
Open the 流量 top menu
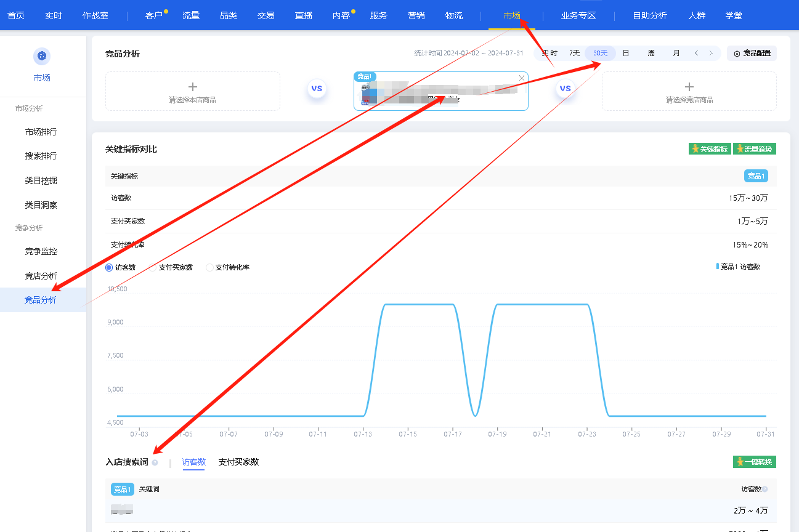pyautogui.click(x=191, y=15)
